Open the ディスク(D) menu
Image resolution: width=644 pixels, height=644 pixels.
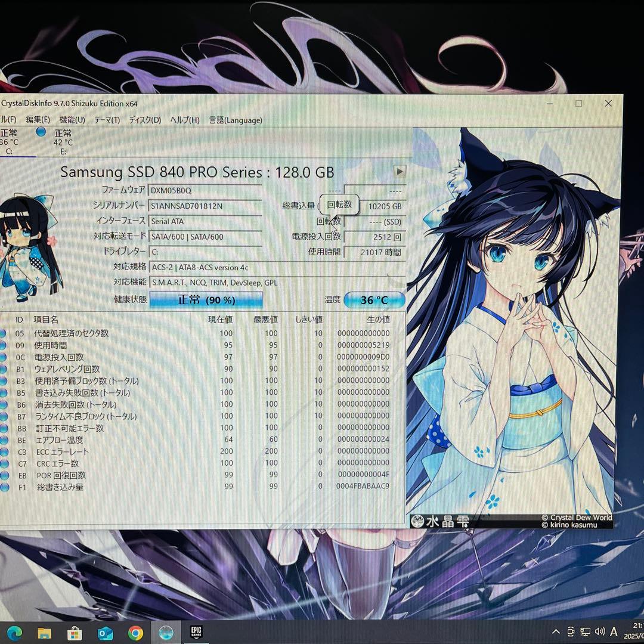(x=143, y=120)
